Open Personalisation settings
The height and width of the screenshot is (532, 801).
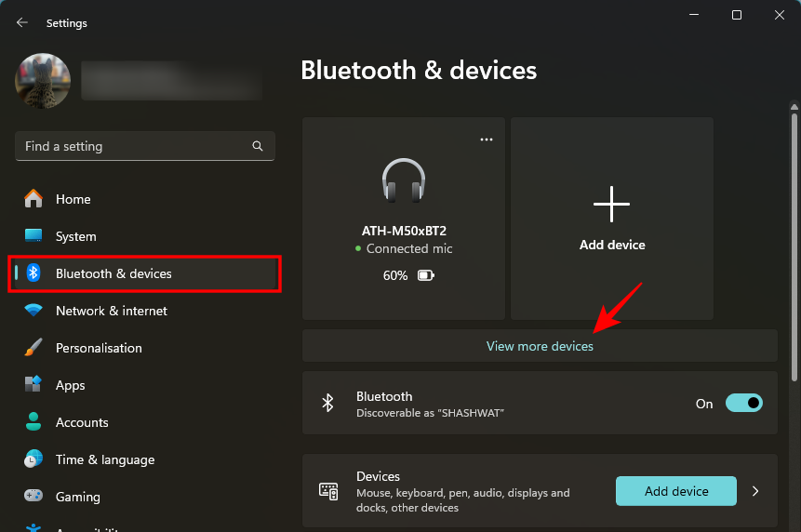(145, 348)
